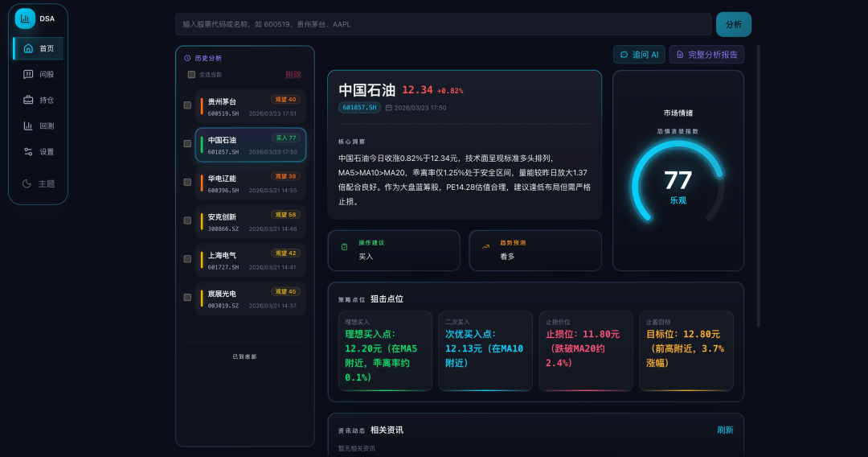Image resolution: width=868 pixels, height=457 pixels.
Task: Click the briefcase icon beside 持仓
Action: (28, 101)
